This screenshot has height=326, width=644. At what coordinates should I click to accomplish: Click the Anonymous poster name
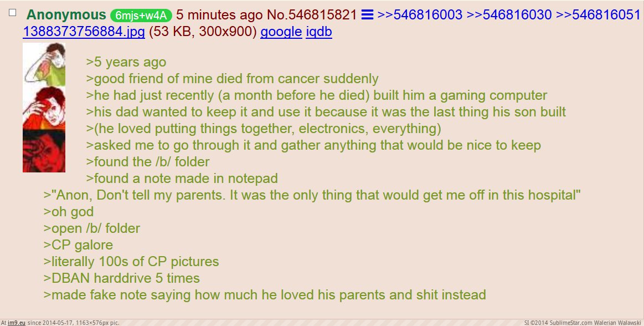pyautogui.click(x=66, y=15)
